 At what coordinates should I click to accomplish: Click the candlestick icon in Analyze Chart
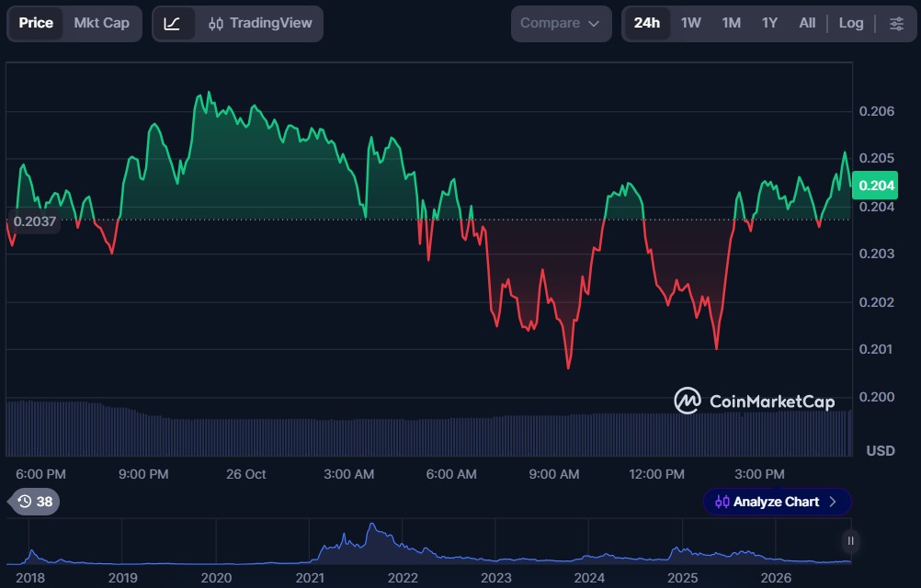(x=722, y=502)
